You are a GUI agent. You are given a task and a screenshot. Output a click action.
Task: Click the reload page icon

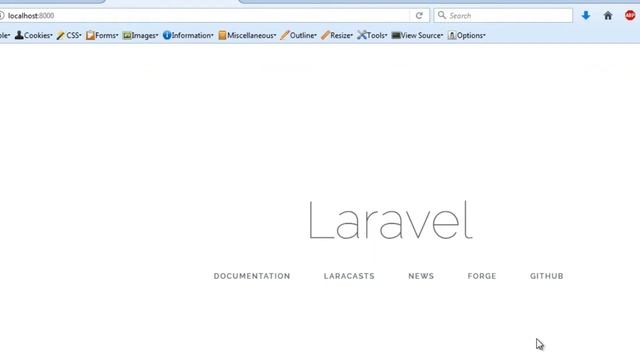click(419, 16)
